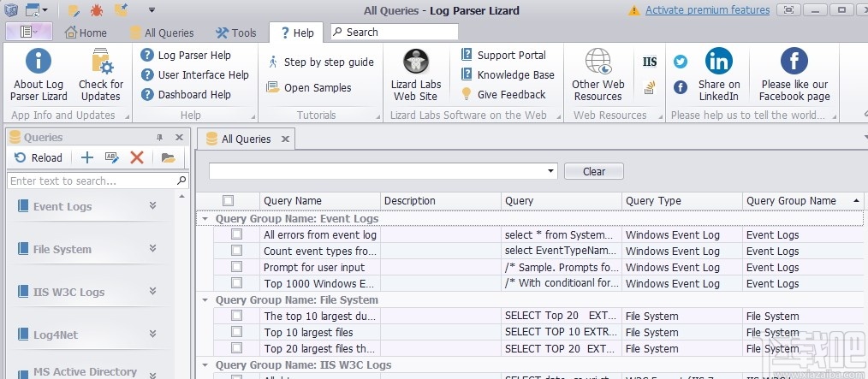
Task: Click Give Feedback lightbulb item
Action: point(503,95)
